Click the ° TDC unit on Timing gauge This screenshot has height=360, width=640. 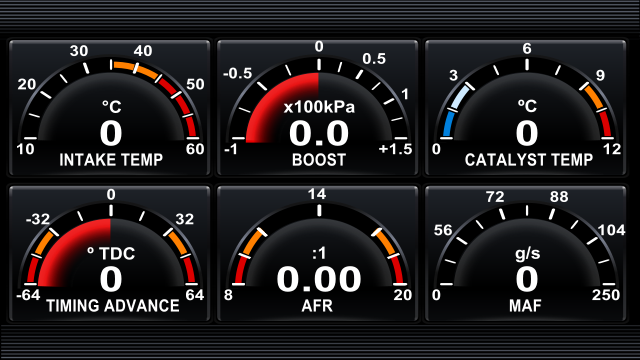(x=111, y=254)
